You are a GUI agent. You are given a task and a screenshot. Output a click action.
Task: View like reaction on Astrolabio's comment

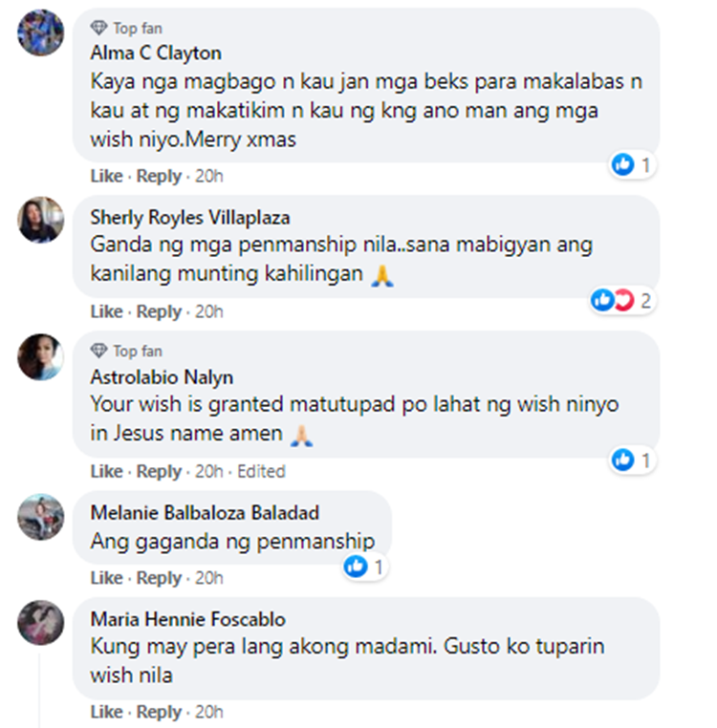632,460
